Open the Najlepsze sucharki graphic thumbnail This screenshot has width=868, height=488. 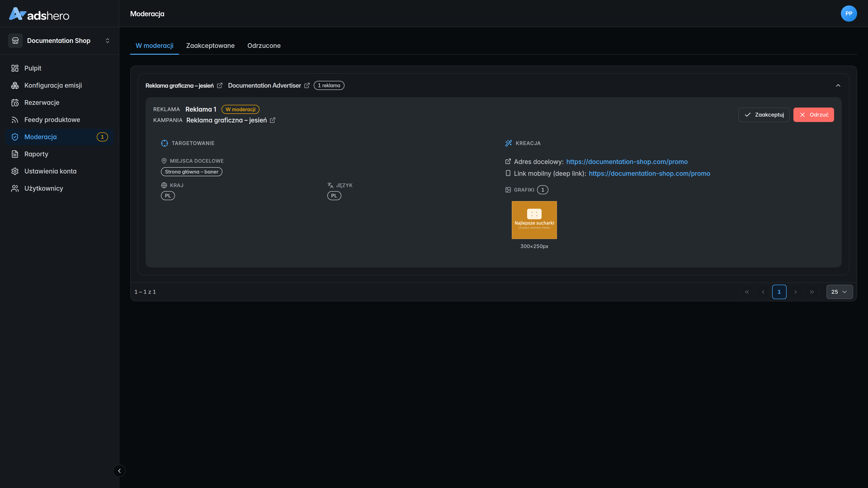pos(534,220)
